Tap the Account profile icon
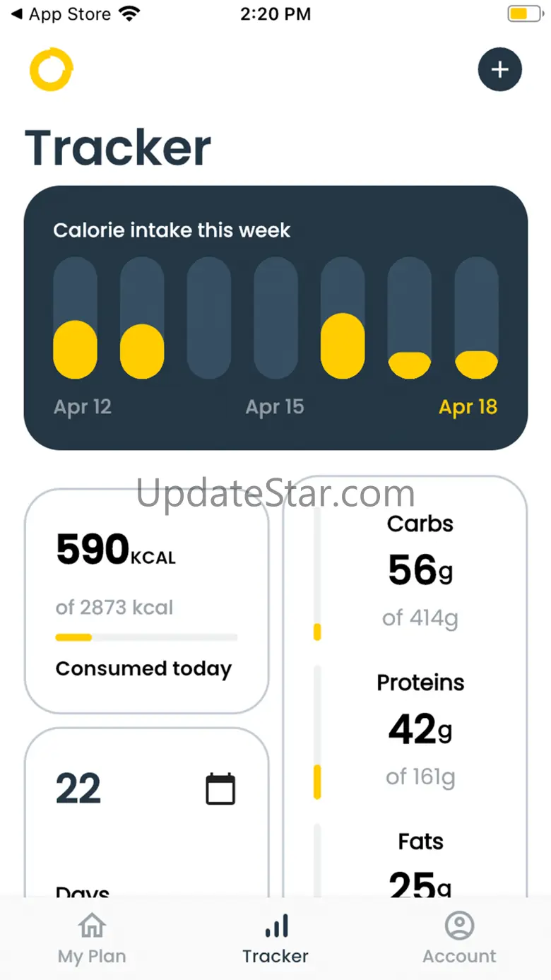 (459, 925)
